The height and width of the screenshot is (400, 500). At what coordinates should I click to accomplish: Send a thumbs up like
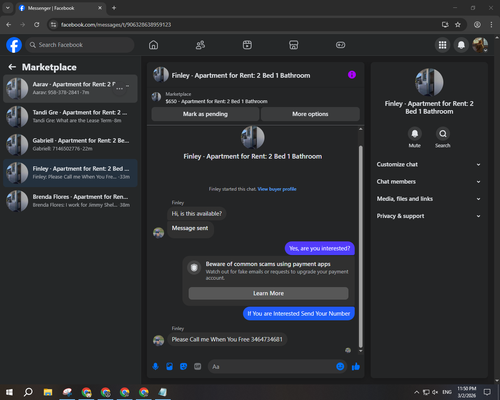356,367
